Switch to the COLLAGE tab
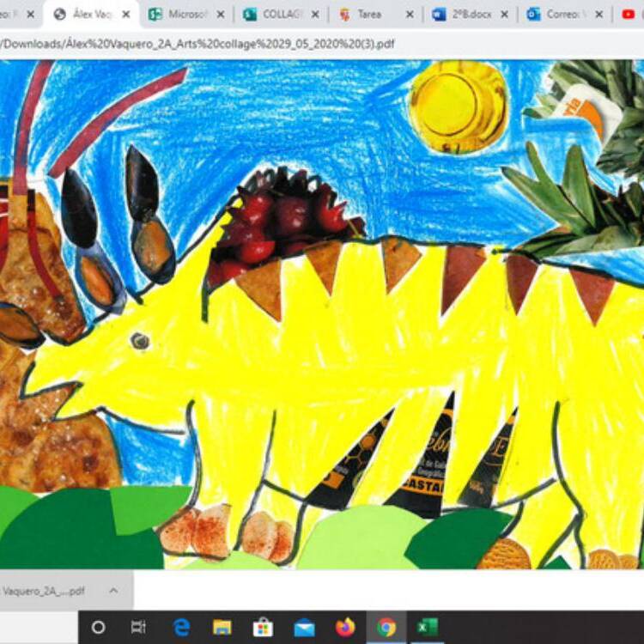The width and height of the screenshot is (644, 644). pos(282,15)
